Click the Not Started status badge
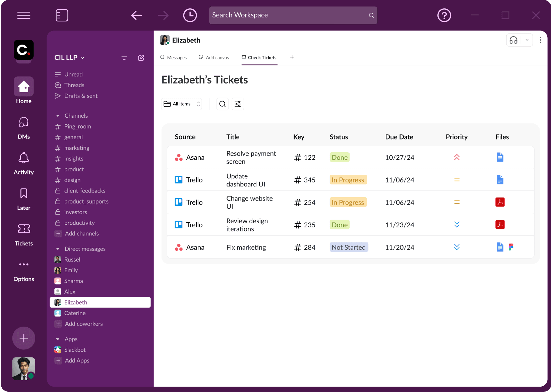The height and width of the screenshot is (392, 551). [349, 247]
